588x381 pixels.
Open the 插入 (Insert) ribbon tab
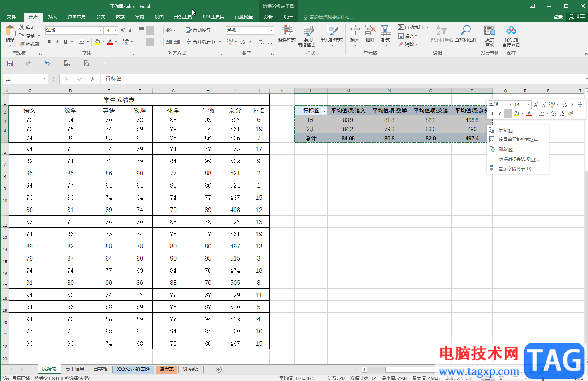(x=53, y=17)
